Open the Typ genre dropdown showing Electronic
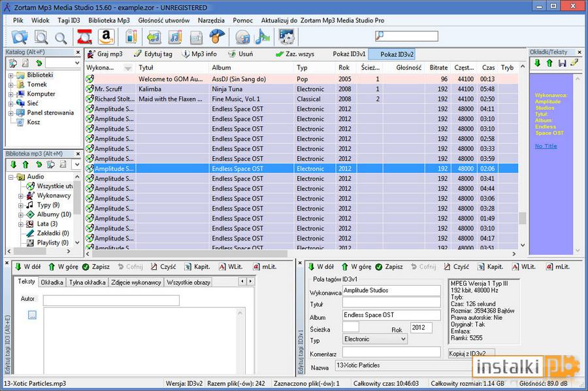This screenshot has width=588, height=391. point(403,339)
